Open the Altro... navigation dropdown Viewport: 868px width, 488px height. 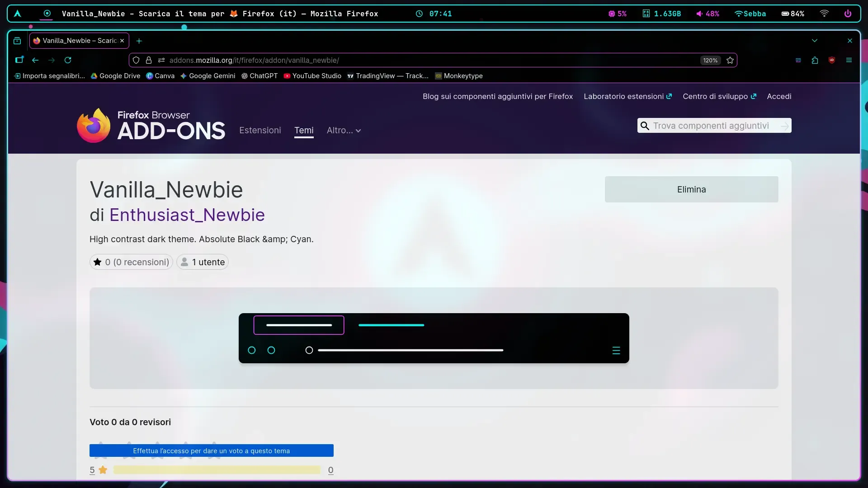click(344, 131)
